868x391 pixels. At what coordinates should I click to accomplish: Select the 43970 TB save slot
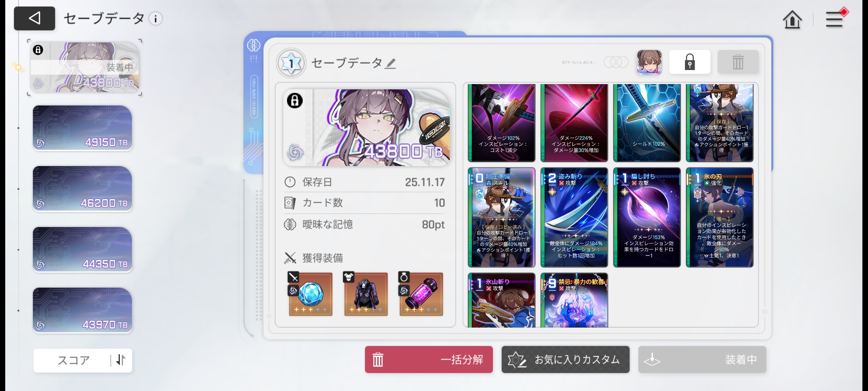(x=82, y=310)
